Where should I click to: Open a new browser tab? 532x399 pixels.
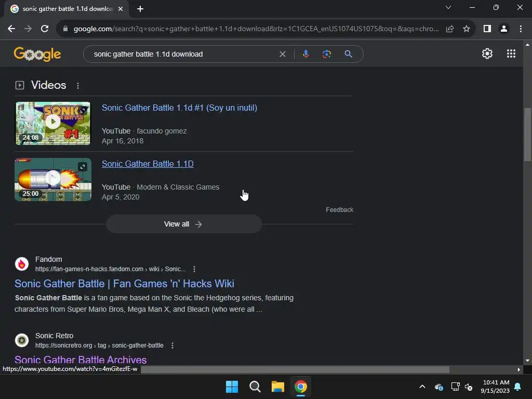[140, 9]
